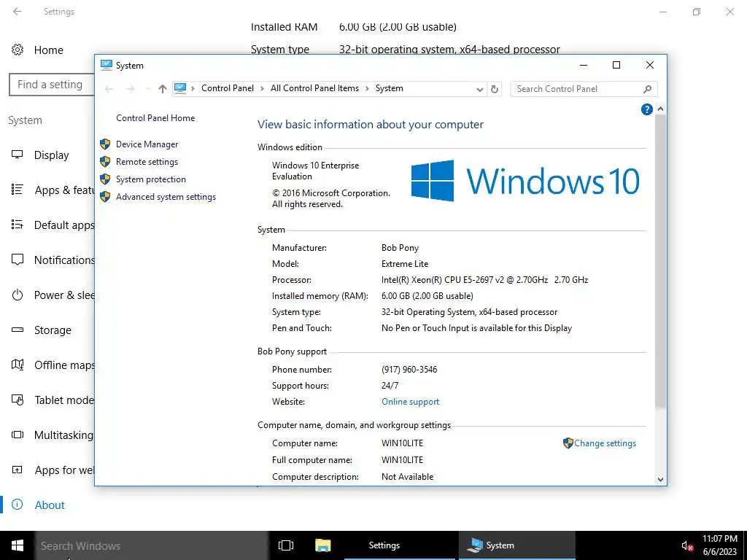The image size is (747, 560).
Task: Click the Offline maps icon in Settings
Action: tap(18, 365)
